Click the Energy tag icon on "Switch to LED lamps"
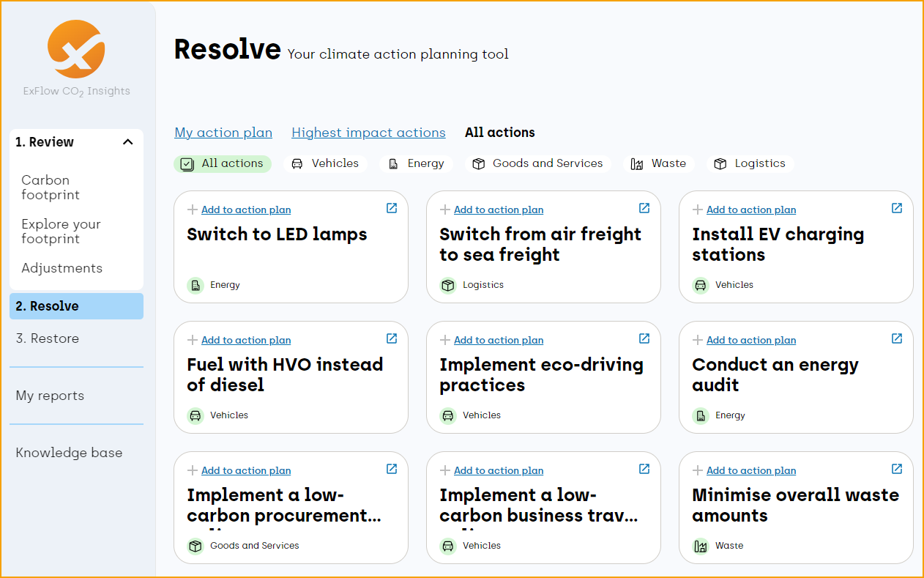Image resolution: width=924 pixels, height=578 pixels. pyautogui.click(x=195, y=284)
